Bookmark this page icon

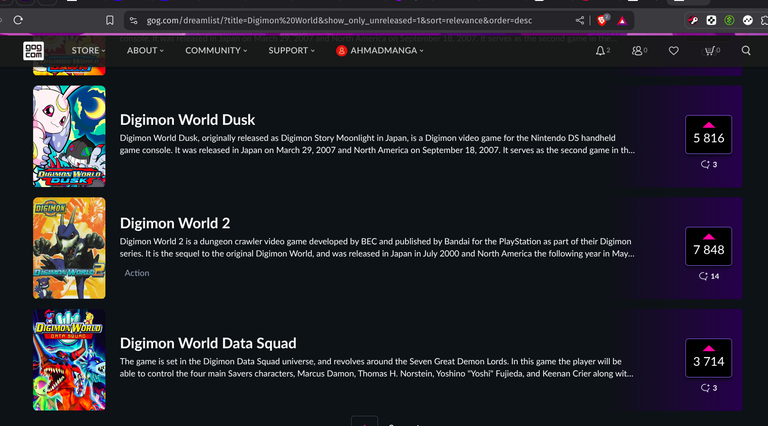[x=110, y=20]
